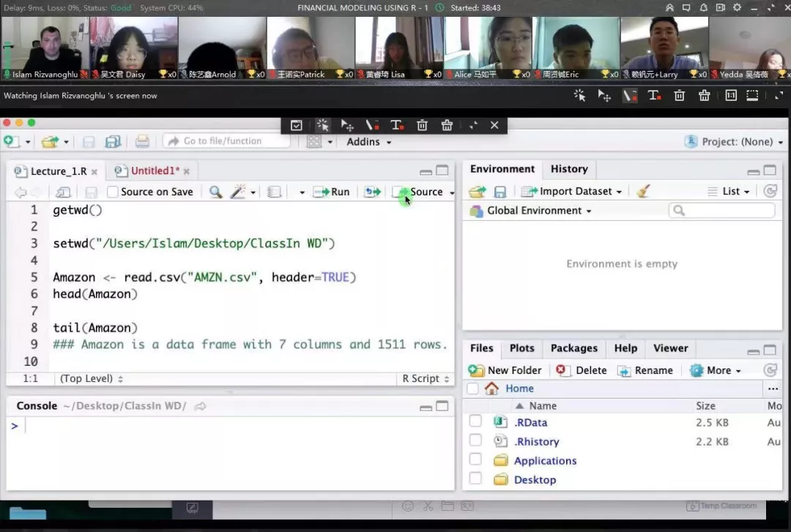This screenshot has width=791, height=532.
Task: Select the ClassIn laser pointer click tool
Action: [579, 95]
